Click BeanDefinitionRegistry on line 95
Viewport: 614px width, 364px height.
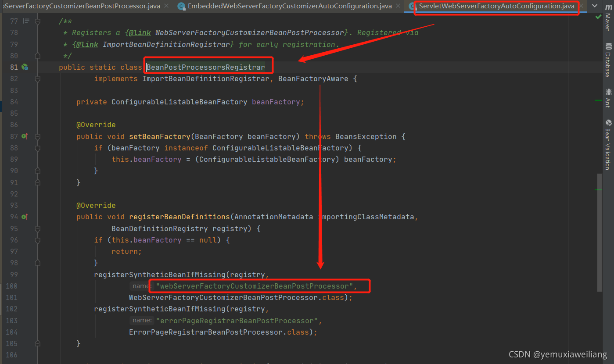coord(159,228)
